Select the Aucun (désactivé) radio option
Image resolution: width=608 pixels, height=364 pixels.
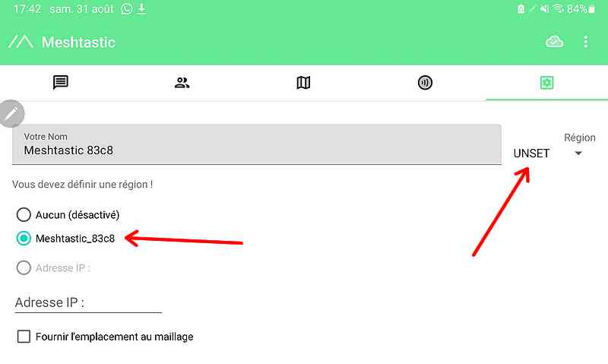(x=24, y=214)
